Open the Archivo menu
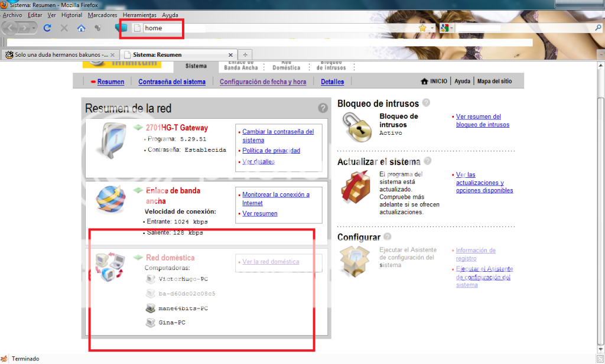Screen dimensions: 605x364 coord(12,15)
